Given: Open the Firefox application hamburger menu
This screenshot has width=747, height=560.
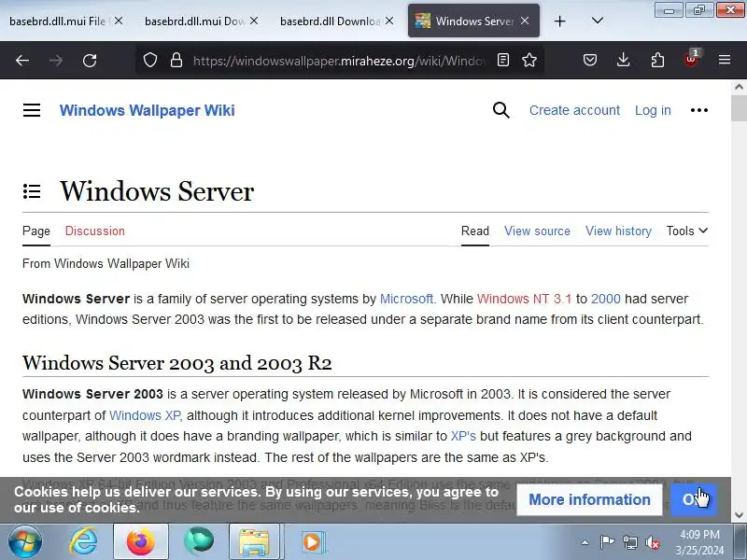Looking at the screenshot, I should click(x=725, y=60).
